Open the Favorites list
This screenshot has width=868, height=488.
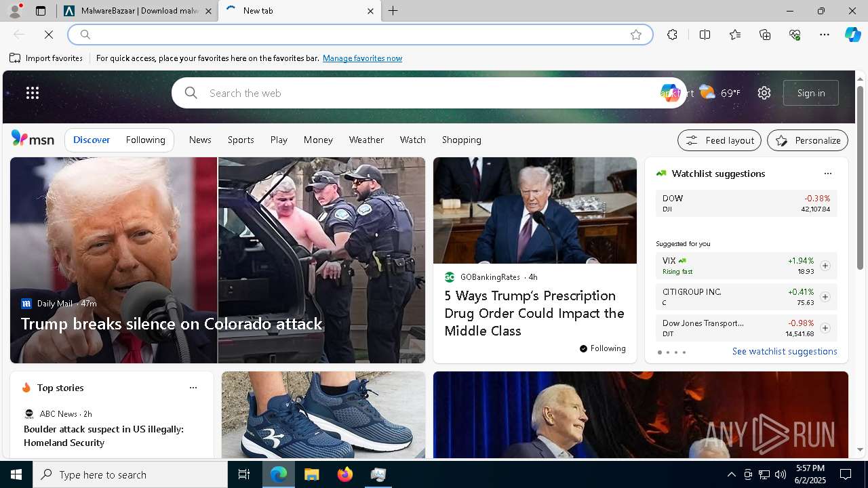point(735,35)
